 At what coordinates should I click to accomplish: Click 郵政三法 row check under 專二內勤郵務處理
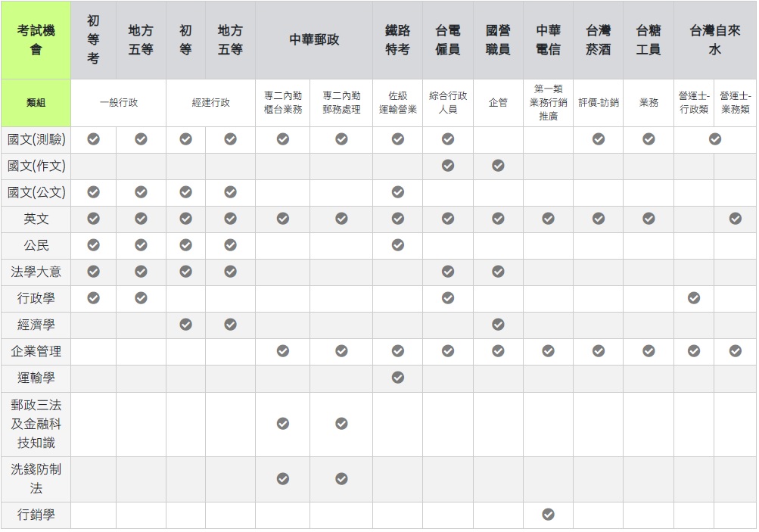tap(341, 424)
